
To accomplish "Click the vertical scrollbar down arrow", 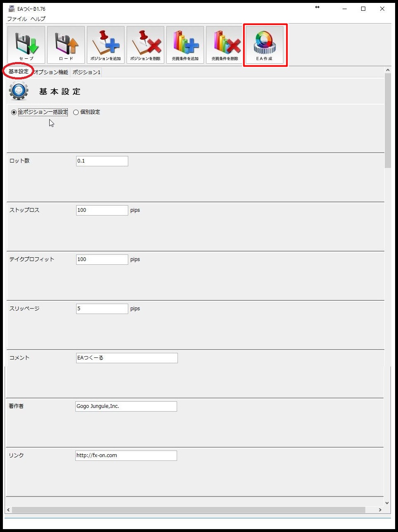I will pos(387,503).
